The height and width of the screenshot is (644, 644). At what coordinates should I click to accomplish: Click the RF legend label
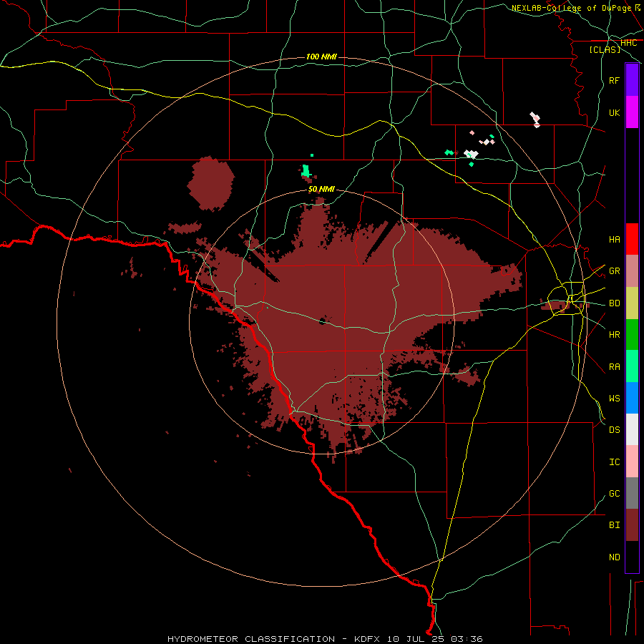tap(614, 80)
